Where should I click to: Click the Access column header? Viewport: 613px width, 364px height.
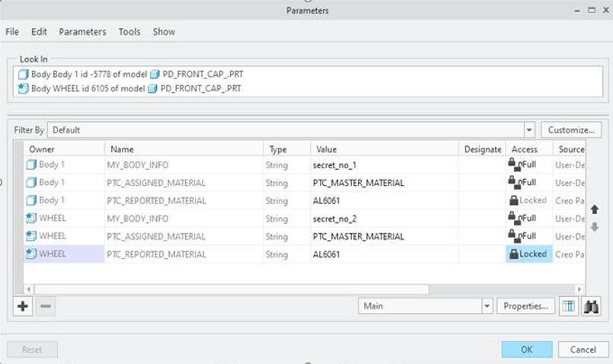(x=529, y=149)
